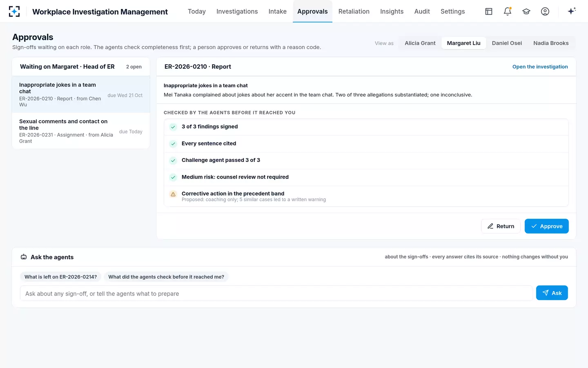
Task: Open the Investigations tab
Action: (237, 11)
